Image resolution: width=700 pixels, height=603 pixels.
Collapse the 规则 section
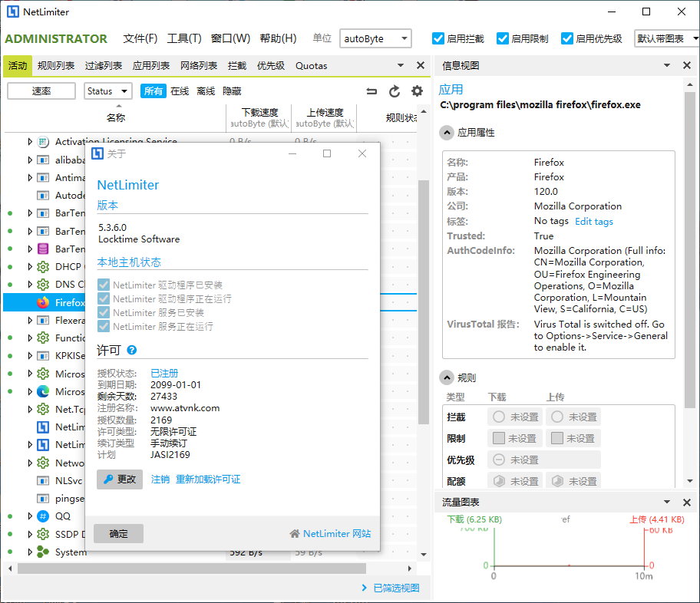pyautogui.click(x=447, y=378)
